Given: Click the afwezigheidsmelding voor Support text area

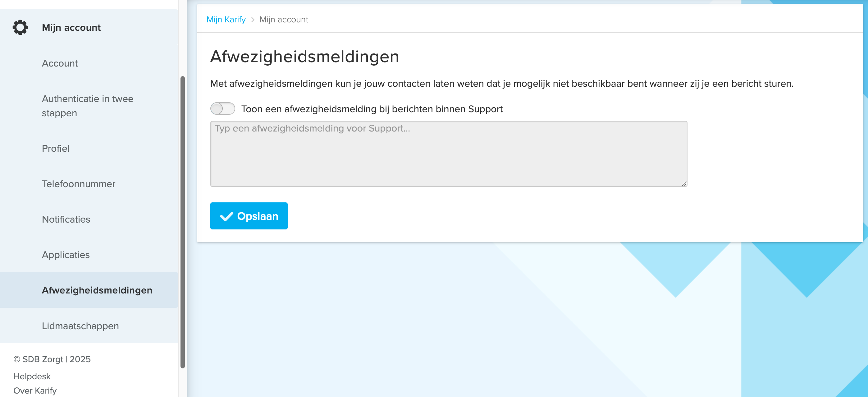Looking at the screenshot, I should (x=449, y=154).
